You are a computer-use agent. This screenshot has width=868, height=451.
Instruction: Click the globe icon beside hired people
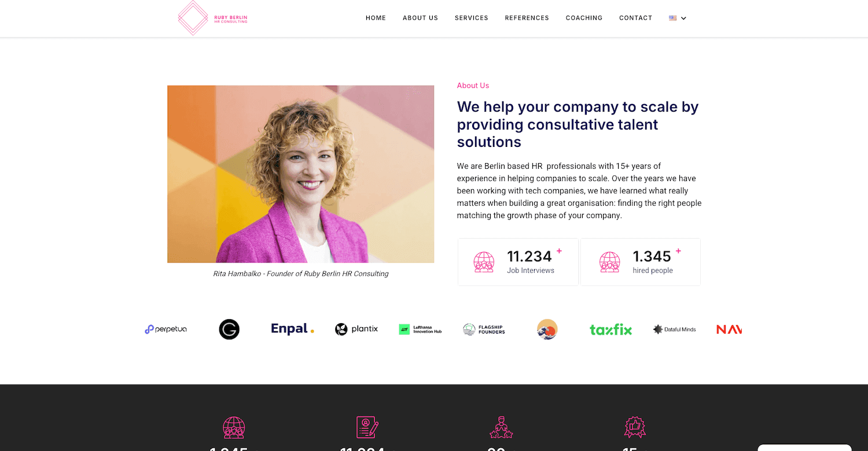609,262
